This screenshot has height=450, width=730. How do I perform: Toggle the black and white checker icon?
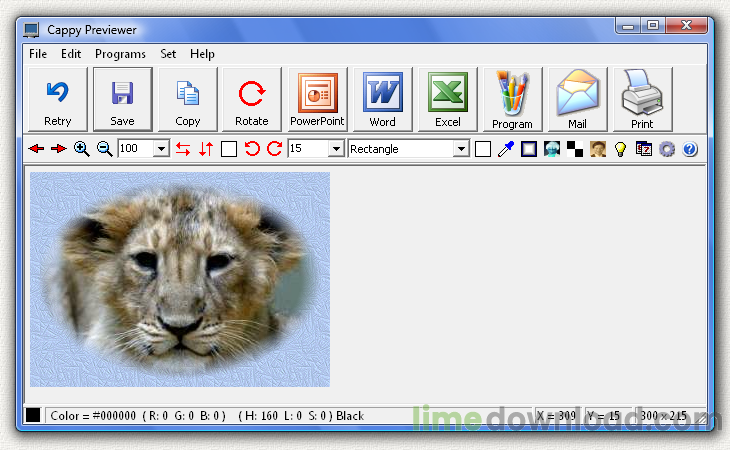coord(575,149)
